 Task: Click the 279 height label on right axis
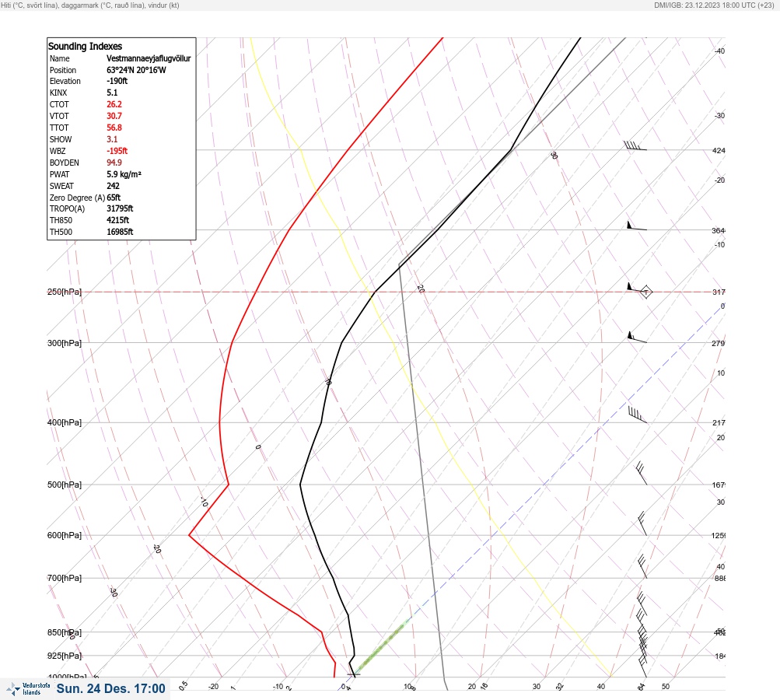(719, 343)
